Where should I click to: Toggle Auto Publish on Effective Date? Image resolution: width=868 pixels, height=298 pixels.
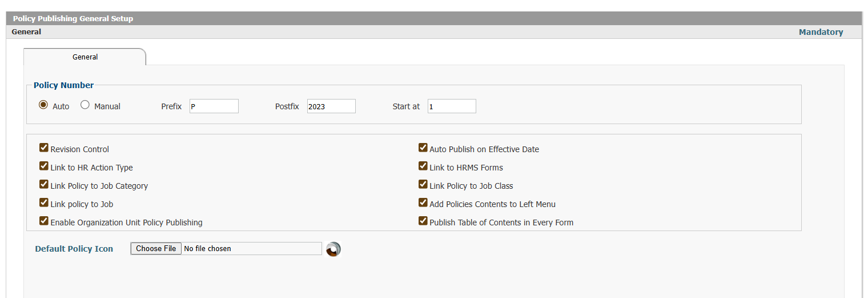click(423, 148)
